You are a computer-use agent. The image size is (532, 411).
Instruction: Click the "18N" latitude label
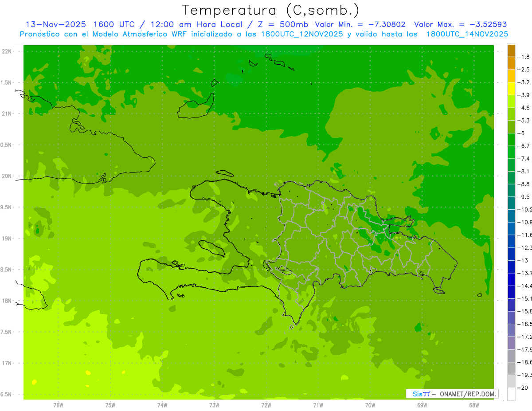pyautogui.click(x=7, y=301)
